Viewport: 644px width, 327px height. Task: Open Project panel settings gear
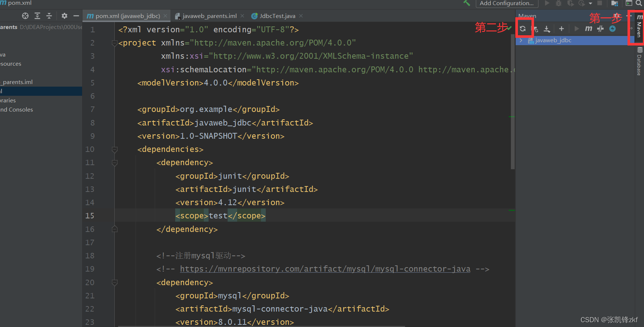point(65,16)
